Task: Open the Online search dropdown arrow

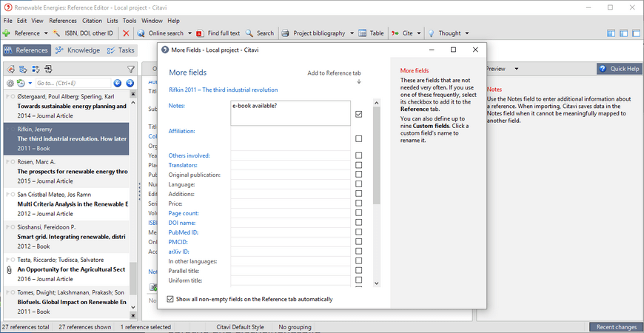Action: tap(189, 33)
